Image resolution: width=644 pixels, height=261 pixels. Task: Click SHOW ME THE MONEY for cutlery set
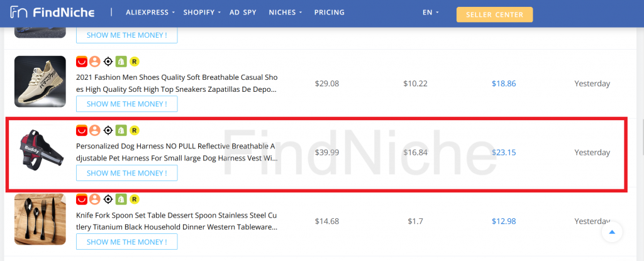coord(127,242)
